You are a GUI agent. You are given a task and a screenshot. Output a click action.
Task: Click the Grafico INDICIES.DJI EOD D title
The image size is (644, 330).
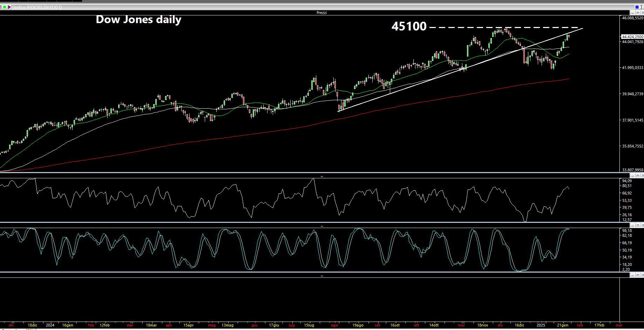(x=37, y=7)
